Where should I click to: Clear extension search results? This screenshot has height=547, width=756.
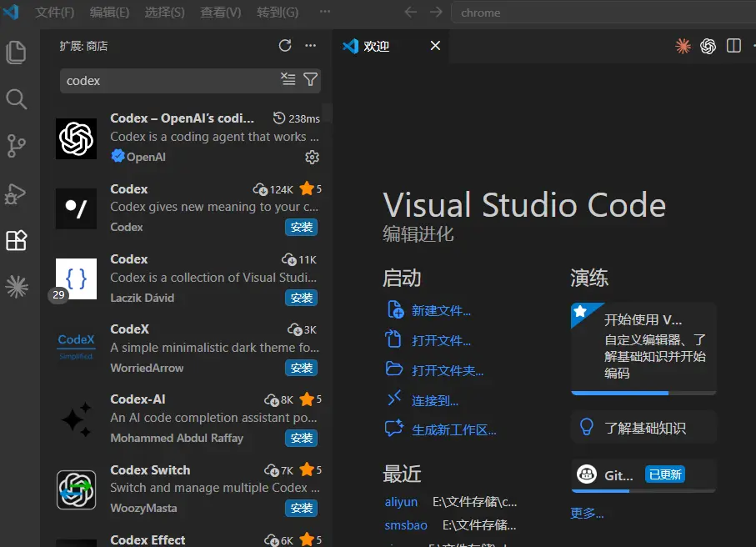pos(288,79)
